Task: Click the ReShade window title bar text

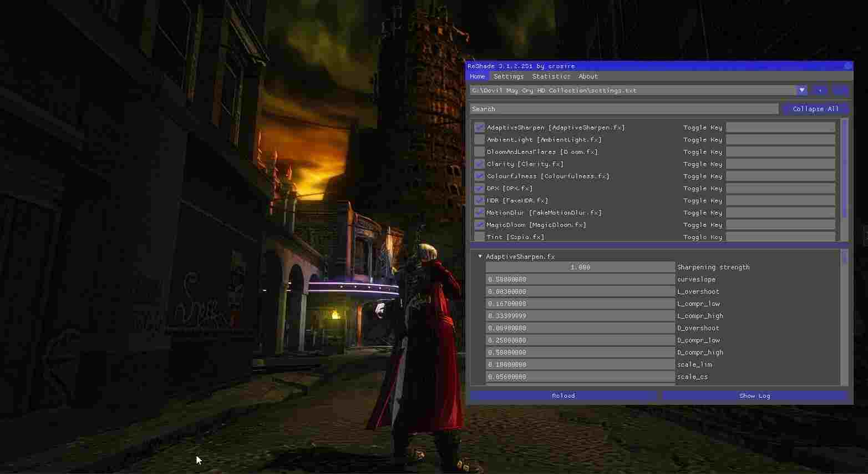Action: pos(521,66)
